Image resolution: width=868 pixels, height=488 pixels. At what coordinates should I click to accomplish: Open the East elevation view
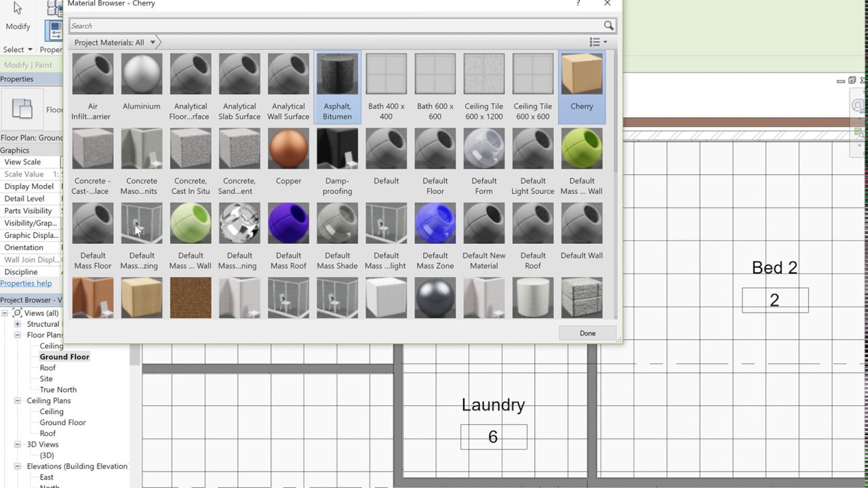point(46,477)
